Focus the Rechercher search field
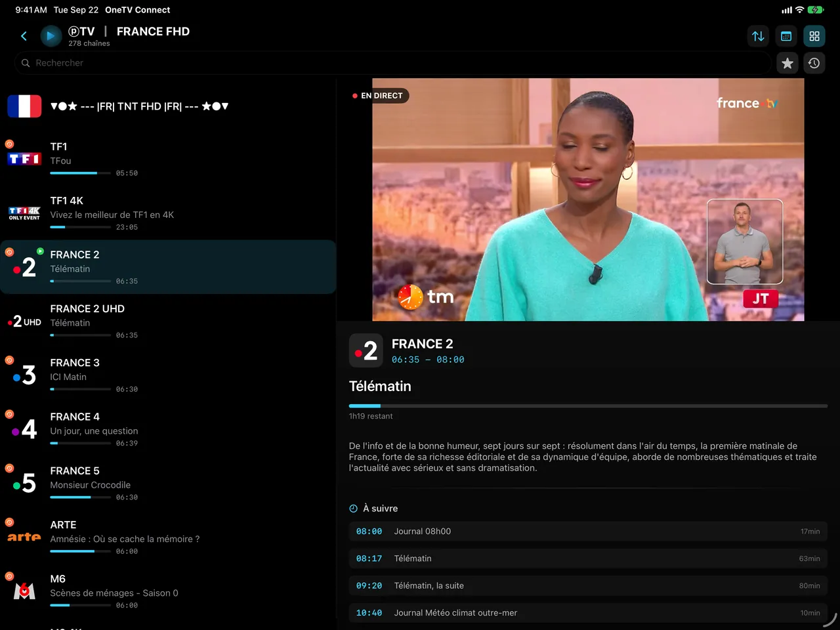Screen dimensions: 840x630 (392, 63)
